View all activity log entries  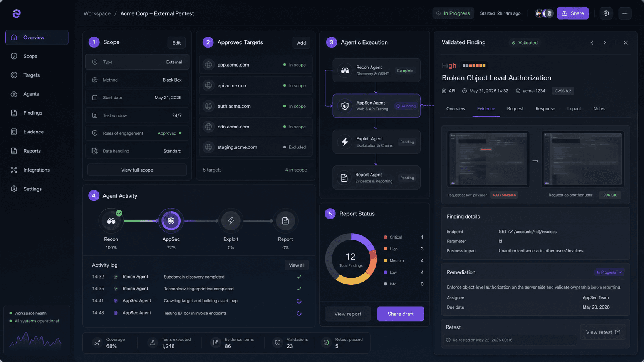(x=297, y=265)
